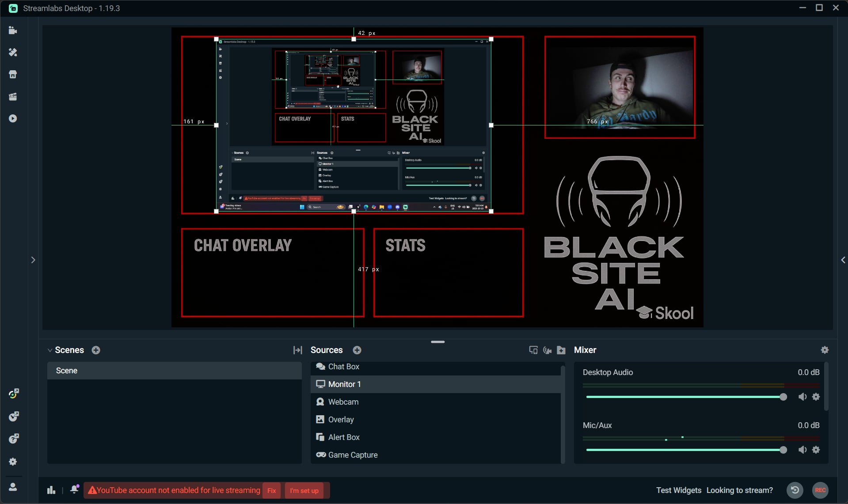Open the user account icon in sidebar
This screenshot has height=504, width=848.
coord(13,487)
